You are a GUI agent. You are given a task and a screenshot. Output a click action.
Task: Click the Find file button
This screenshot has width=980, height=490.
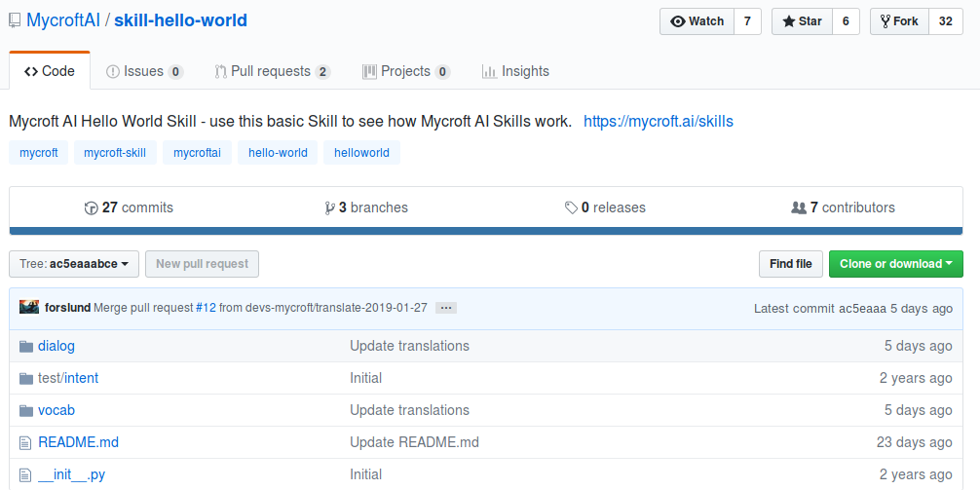click(791, 264)
